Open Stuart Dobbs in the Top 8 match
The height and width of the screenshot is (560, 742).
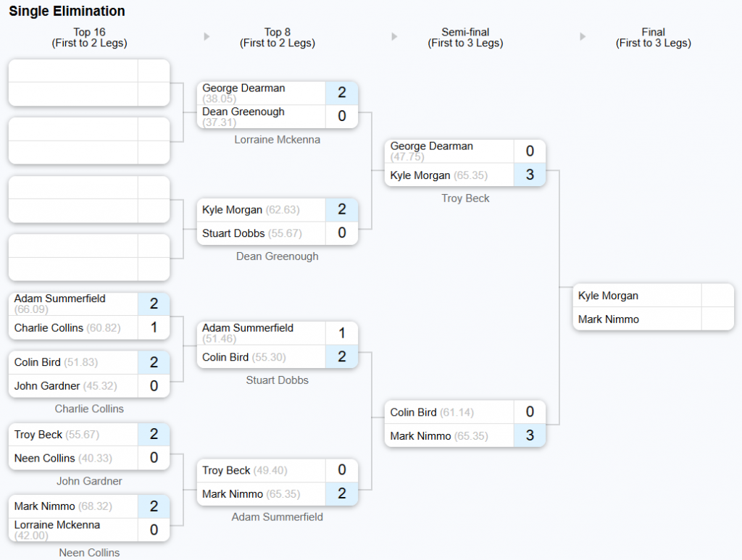pyautogui.click(x=233, y=233)
